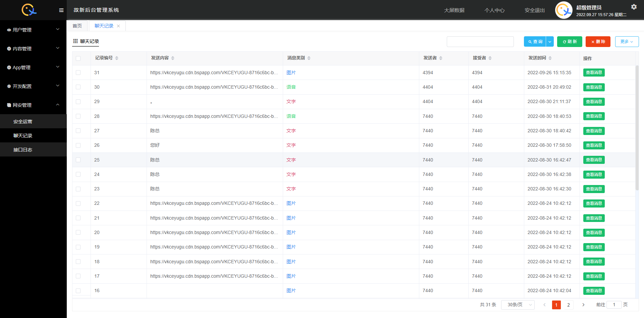Viewport: 644px width, 318px height.
Task: Click the search input field
Action: coord(480,42)
